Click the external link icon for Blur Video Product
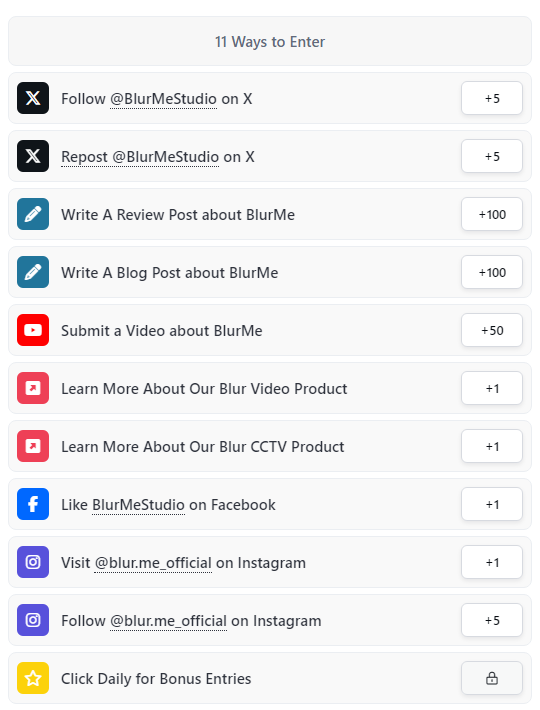 [x=33, y=388]
